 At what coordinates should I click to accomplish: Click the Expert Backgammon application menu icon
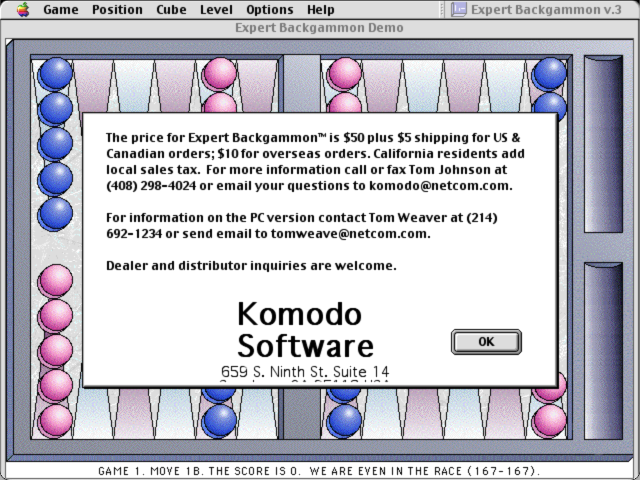pos(459,9)
